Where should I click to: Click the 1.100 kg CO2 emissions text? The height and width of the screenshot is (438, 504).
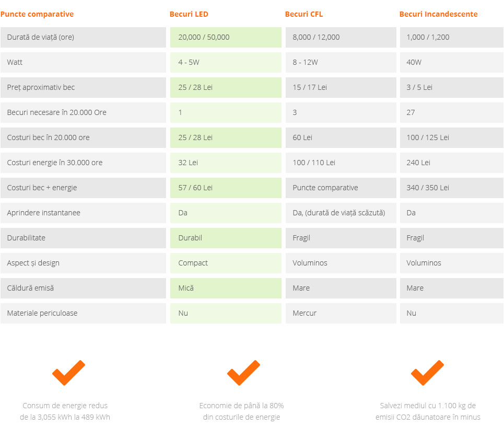point(428,411)
